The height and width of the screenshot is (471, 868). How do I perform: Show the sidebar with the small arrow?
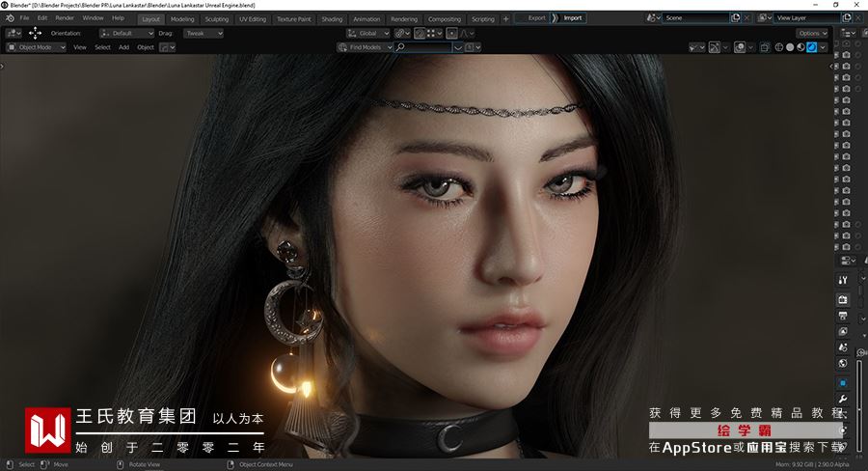(831, 66)
